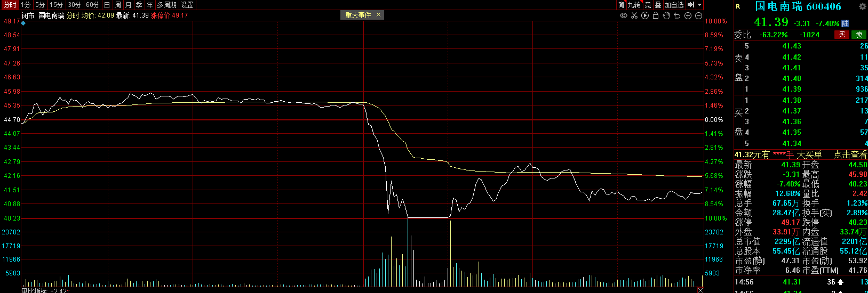Screen dimensions: 868x293
Task: Click the circular replay playback icon
Action: (x=644, y=15)
